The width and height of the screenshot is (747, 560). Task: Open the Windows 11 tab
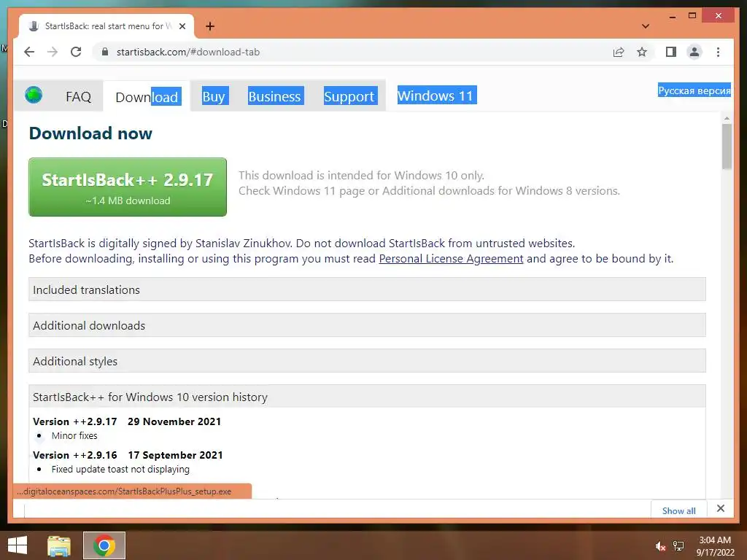point(436,96)
